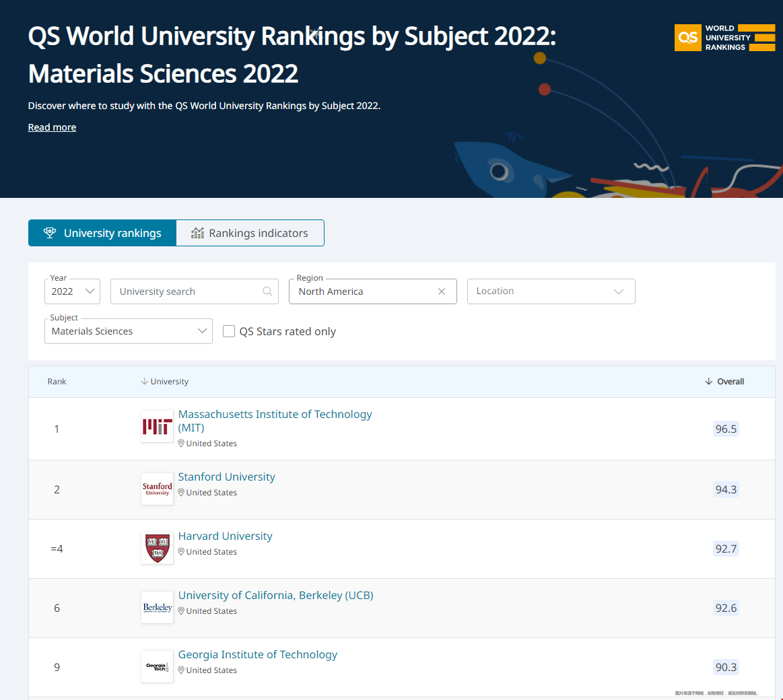Clear the North America region filter
Viewport: 783px width, 700px height.
(x=442, y=291)
